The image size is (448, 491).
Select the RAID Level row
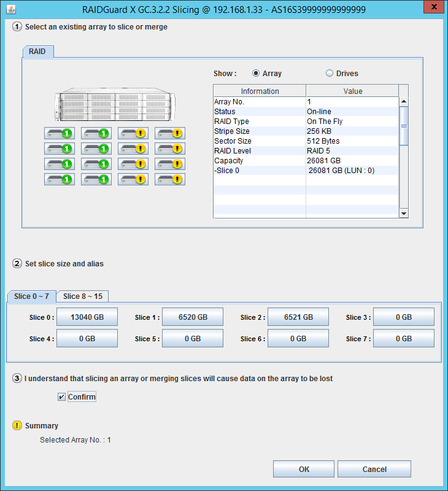306,150
